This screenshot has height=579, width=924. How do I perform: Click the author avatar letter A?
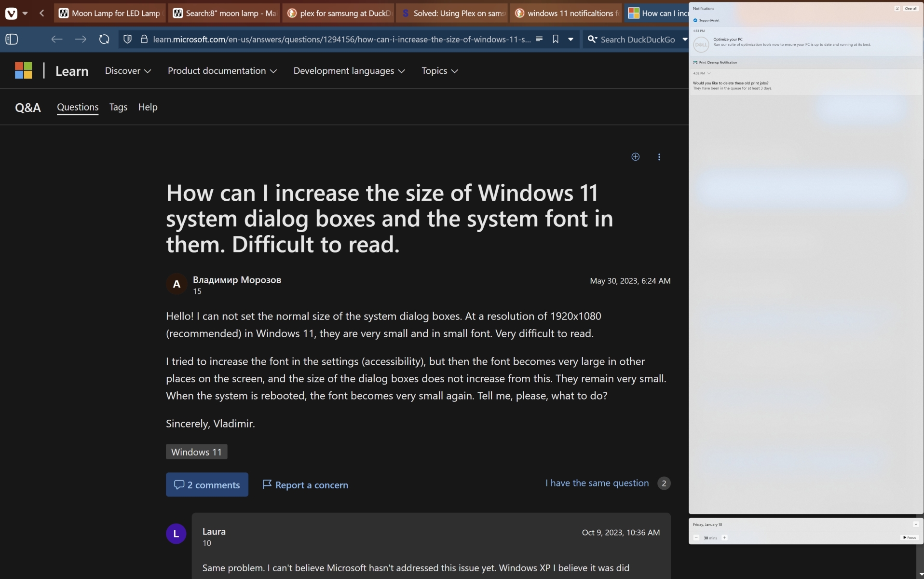[177, 284]
